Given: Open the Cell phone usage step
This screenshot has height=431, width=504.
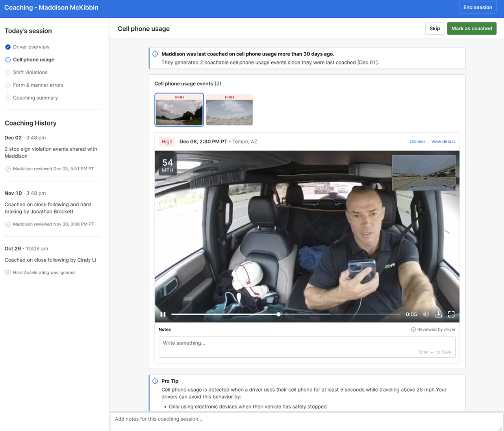Looking at the screenshot, I should point(33,60).
